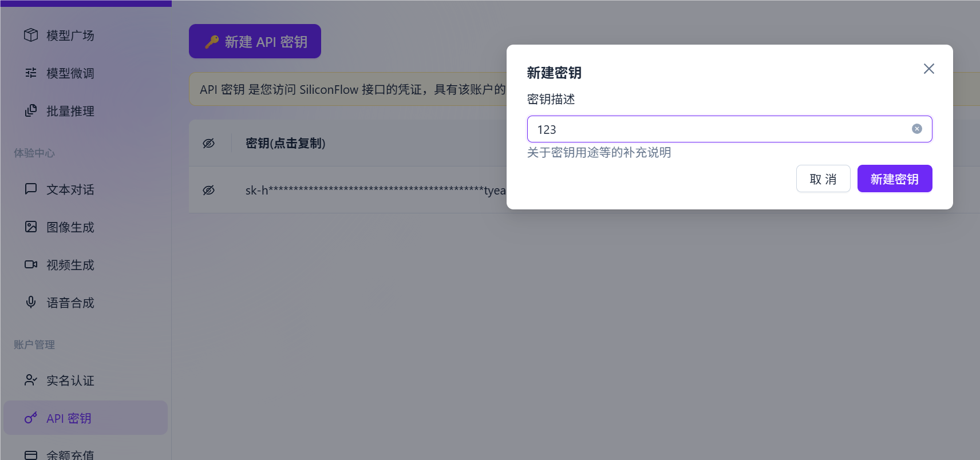Focus the 密钥描述 input field

click(x=730, y=129)
